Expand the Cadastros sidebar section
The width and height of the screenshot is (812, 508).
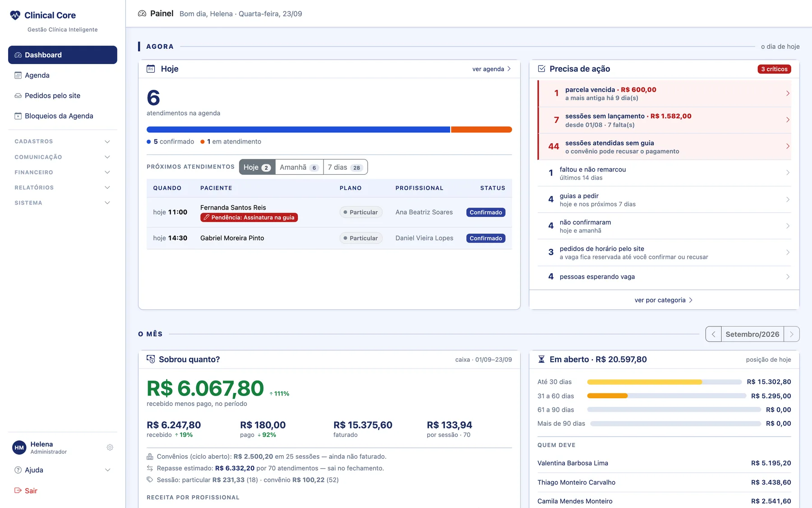62,141
